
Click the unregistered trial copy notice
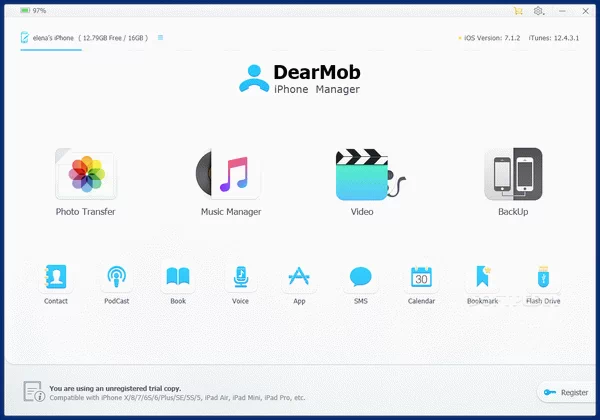click(115, 388)
